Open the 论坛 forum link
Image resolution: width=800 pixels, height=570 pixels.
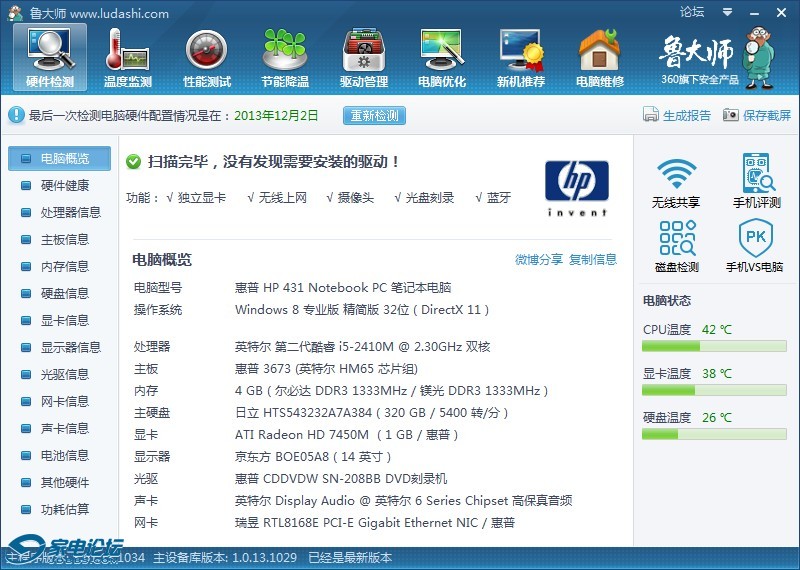point(691,12)
